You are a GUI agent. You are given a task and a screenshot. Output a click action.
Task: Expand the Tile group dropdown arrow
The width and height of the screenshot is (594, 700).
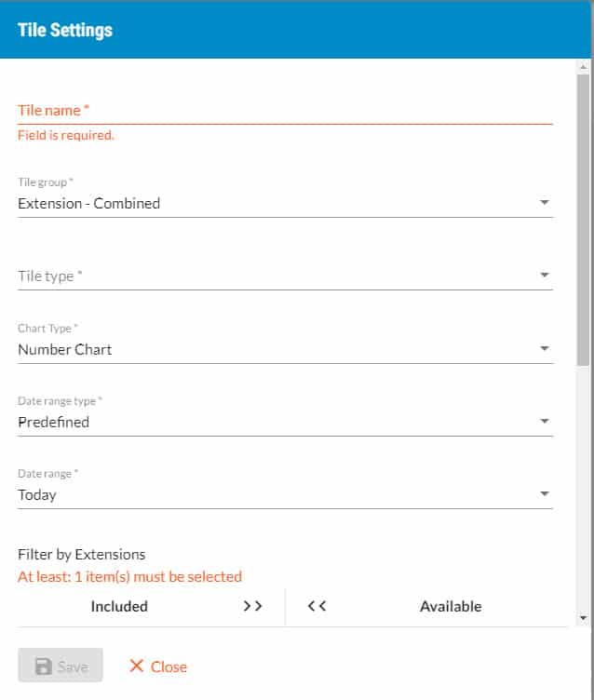(x=545, y=203)
